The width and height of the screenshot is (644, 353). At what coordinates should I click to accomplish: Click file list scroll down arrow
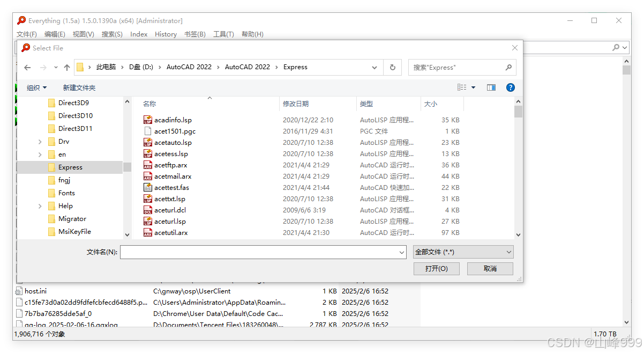pos(518,234)
